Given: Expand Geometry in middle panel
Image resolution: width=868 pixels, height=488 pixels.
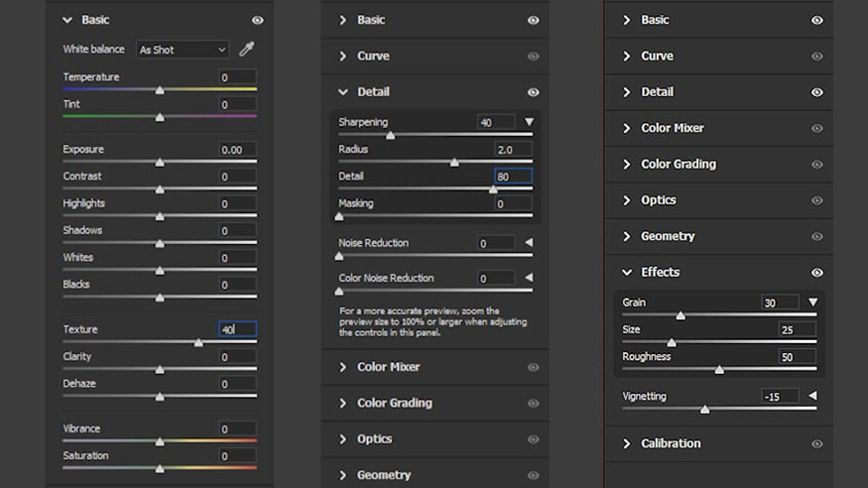Looking at the screenshot, I should pos(342,475).
